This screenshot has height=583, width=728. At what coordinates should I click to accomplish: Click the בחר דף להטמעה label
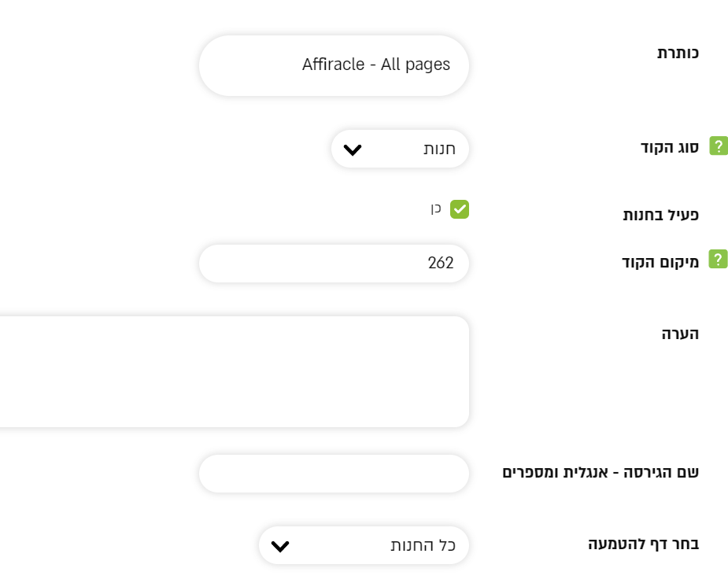(x=643, y=544)
